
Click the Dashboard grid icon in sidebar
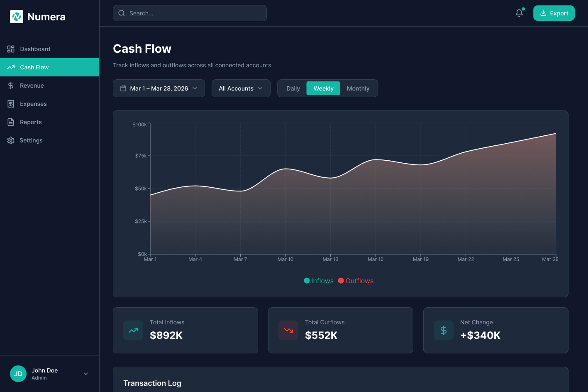tap(11, 49)
